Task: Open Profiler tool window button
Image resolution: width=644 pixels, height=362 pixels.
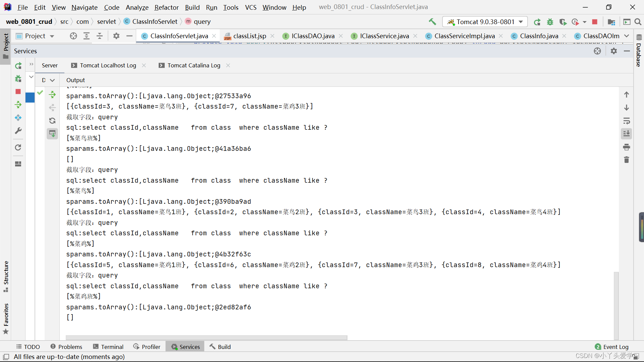Action: click(x=147, y=347)
